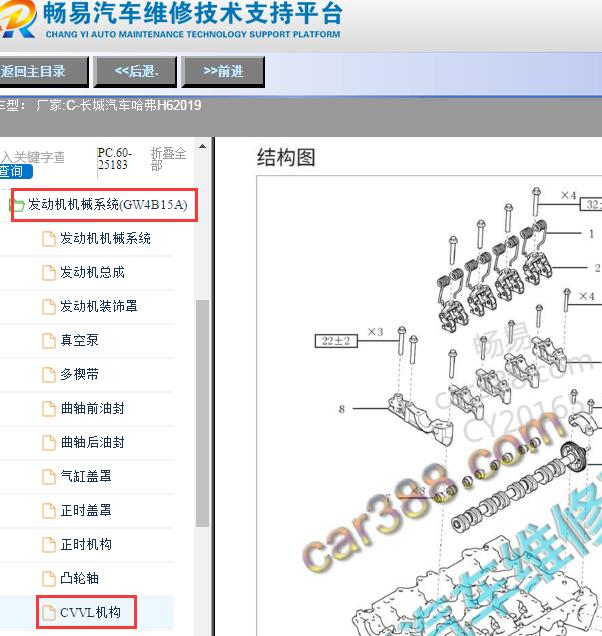
Task: Click the CVVL structure diagram image
Action: pos(429,406)
